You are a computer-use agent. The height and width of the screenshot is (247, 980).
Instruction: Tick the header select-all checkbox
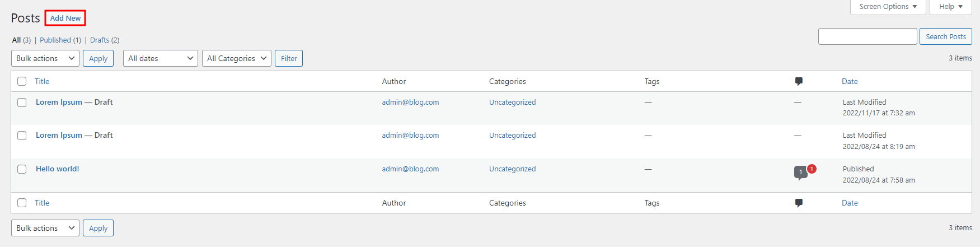[x=22, y=81]
